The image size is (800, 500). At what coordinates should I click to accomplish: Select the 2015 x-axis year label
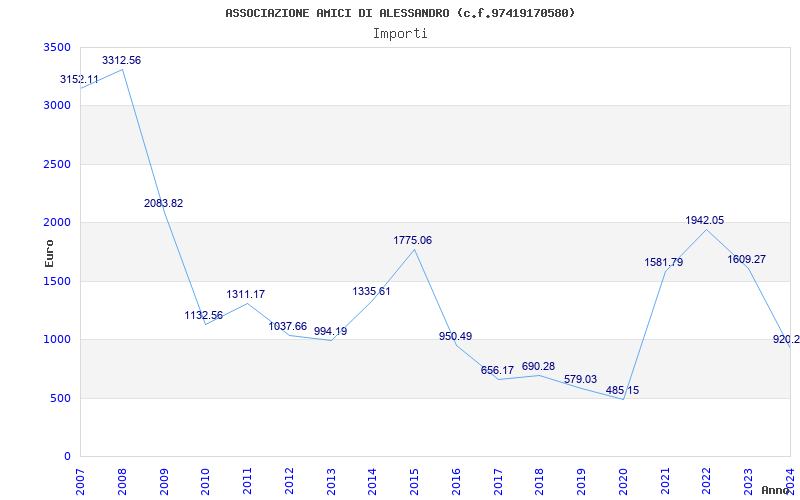[x=414, y=482]
